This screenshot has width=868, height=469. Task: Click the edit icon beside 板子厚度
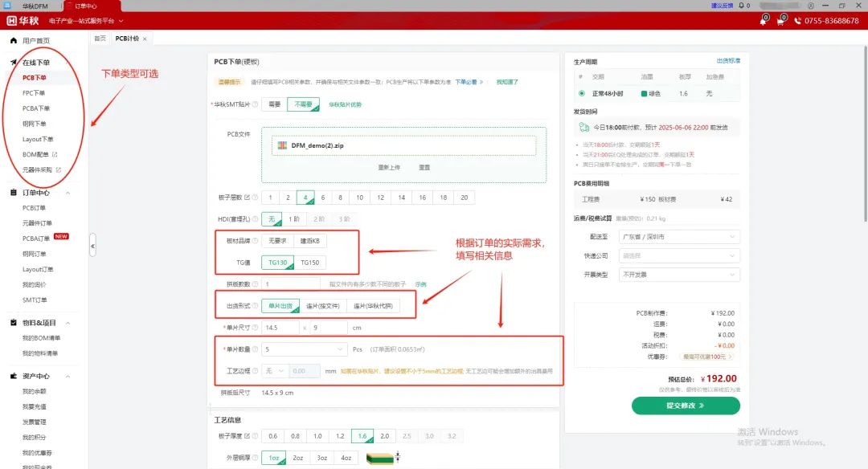(x=247, y=436)
